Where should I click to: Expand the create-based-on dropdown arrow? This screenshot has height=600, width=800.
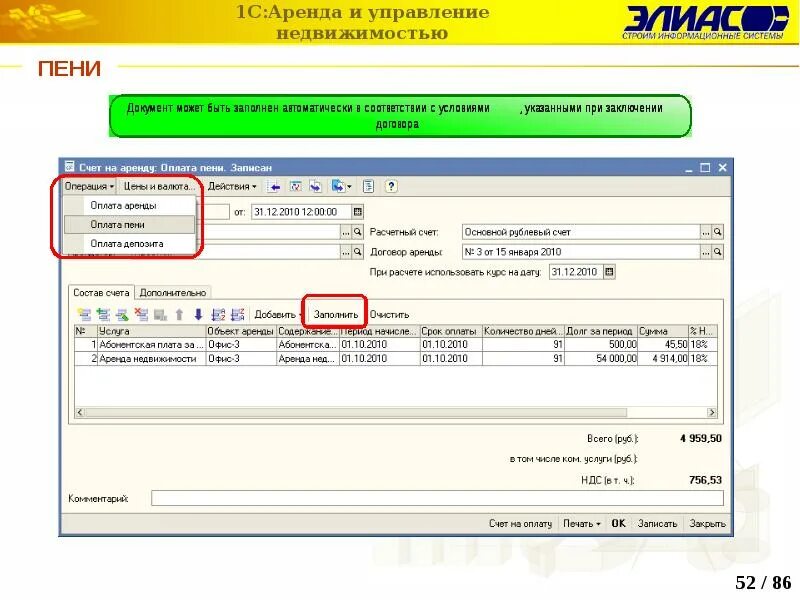click(x=349, y=187)
